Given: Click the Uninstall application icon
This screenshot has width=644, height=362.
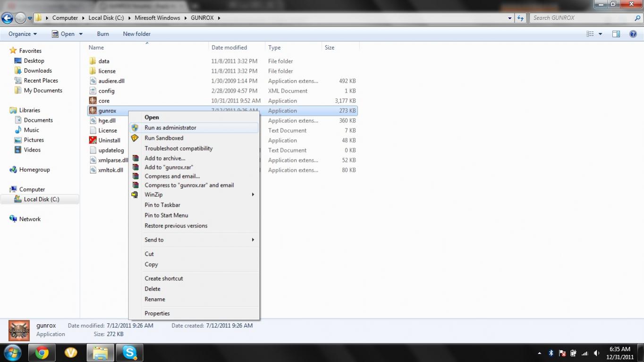Looking at the screenshot, I should [93, 140].
